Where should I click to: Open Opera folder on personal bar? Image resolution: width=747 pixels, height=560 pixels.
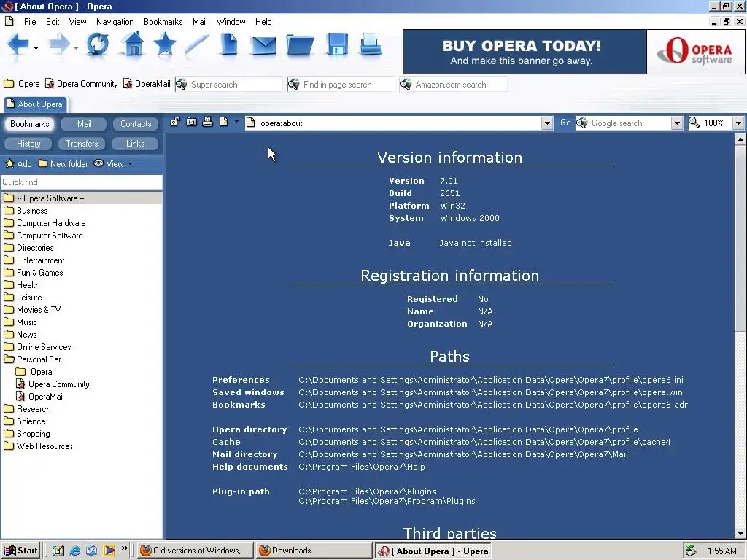point(22,84)
